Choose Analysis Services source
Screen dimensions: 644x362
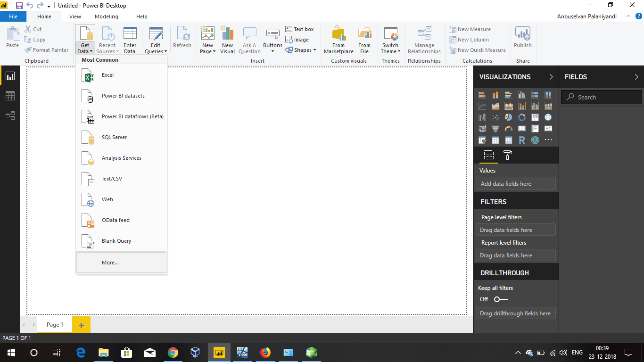121,158
